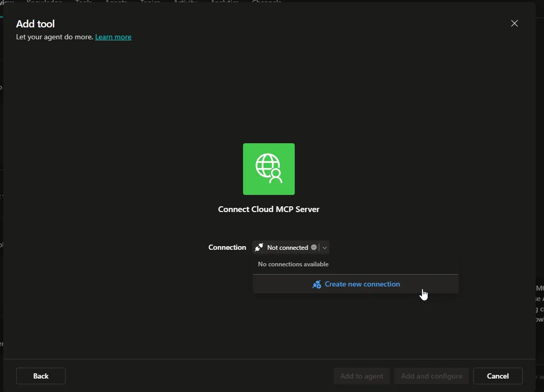Close the Add tool dialog

tap(515, 23)
